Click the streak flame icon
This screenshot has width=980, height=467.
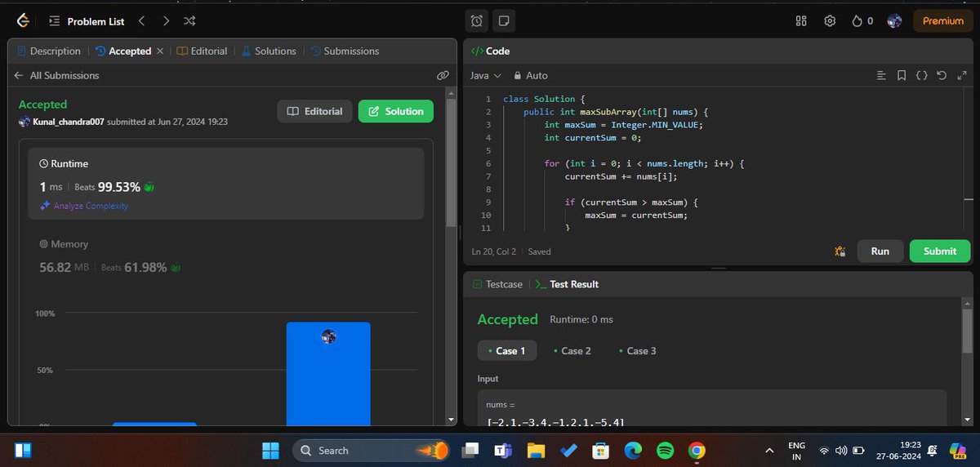[x=856, y=21]
